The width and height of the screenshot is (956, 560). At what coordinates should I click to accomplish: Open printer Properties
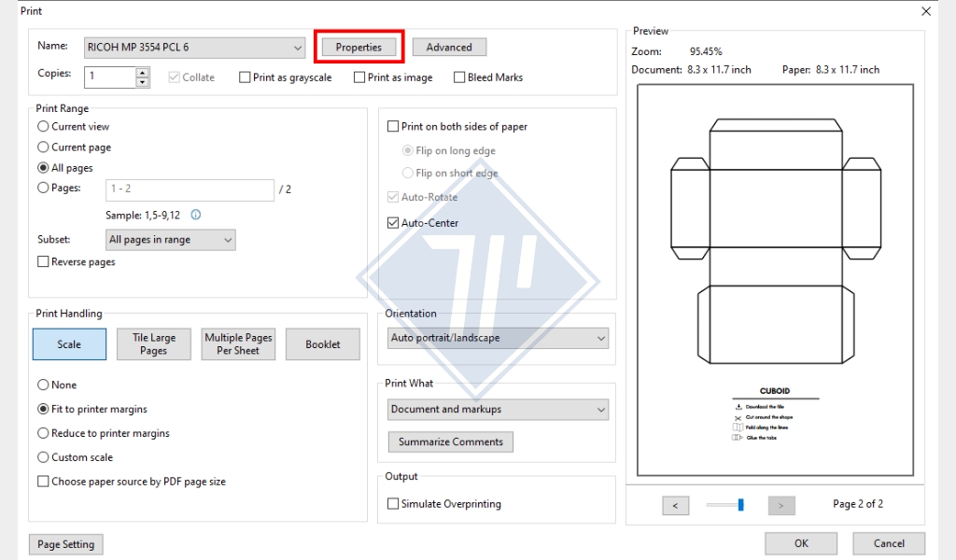pyautogui.click(x=358, y=48)
